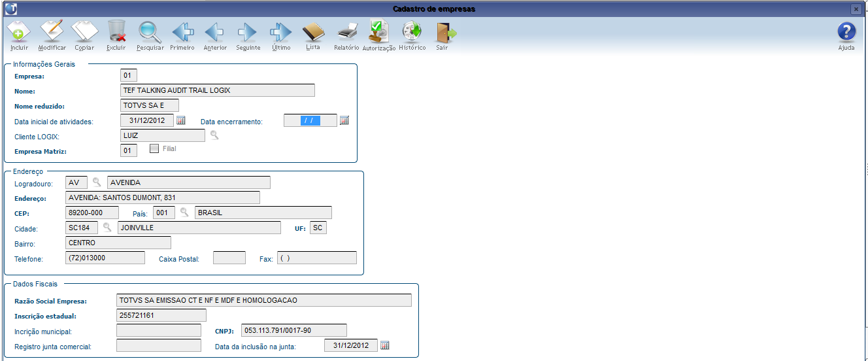
Task: Click the Modificar pencil icon
Action: tap(52, 31)
